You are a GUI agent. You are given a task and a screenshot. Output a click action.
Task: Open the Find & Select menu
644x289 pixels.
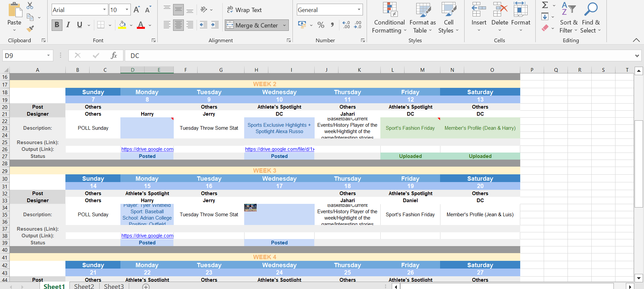click(591, 17)
